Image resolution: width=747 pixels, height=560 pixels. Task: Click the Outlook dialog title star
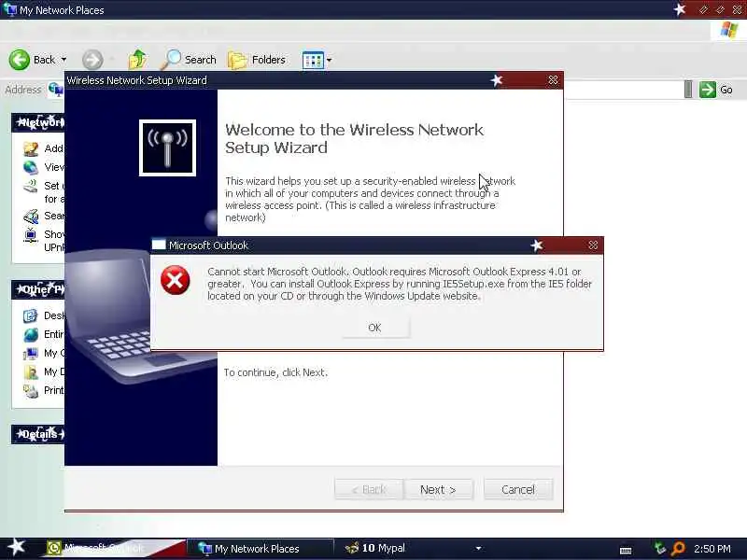[x=537, y=245]
